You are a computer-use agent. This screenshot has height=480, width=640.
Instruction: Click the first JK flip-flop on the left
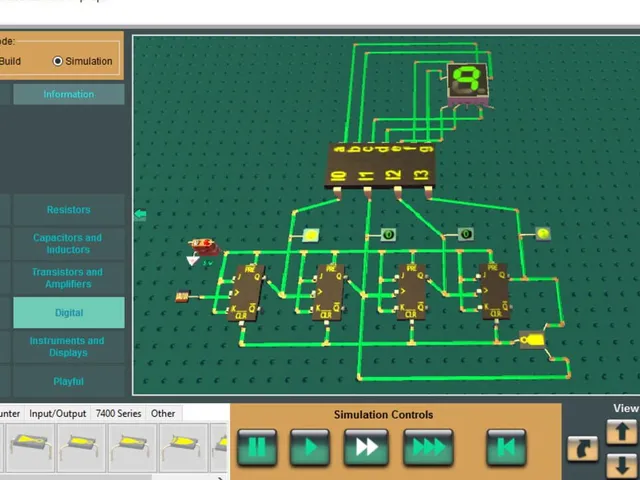pyautogui.click(x=246, y=293)
